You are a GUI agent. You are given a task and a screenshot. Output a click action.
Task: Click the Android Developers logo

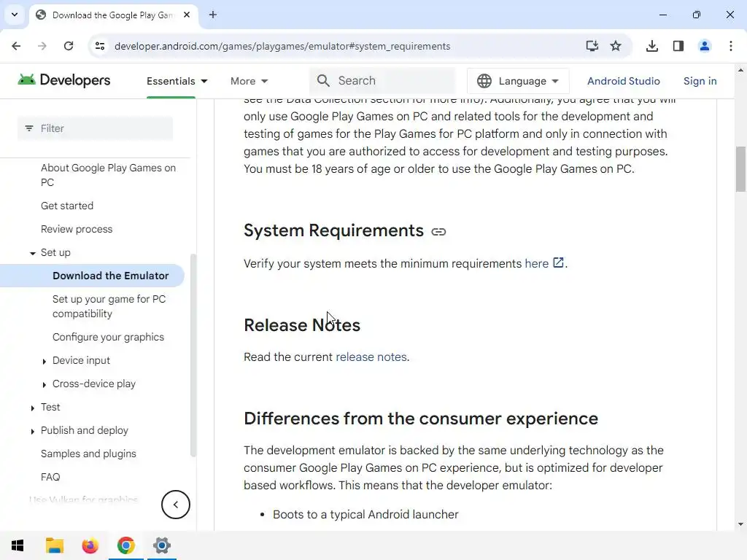tap(64, 80)
